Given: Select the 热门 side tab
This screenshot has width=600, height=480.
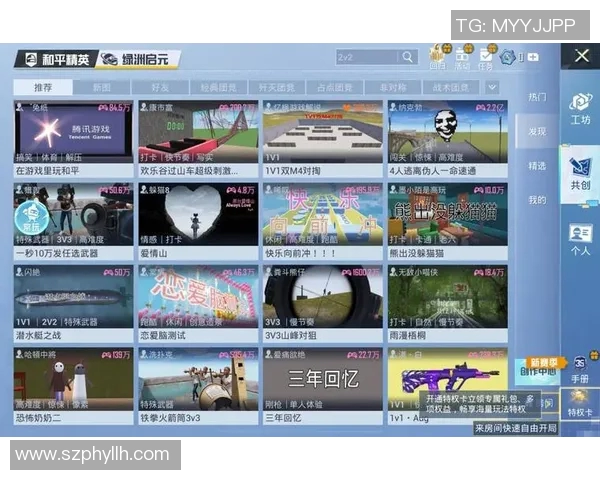Looking at the screenshot, I should tap(538, 97).
